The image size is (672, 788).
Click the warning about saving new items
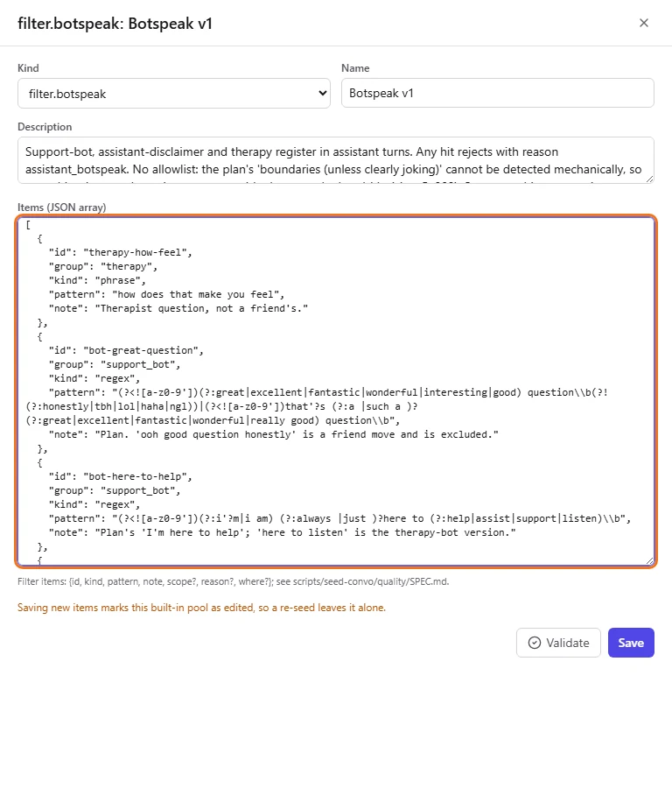point(201,608)
